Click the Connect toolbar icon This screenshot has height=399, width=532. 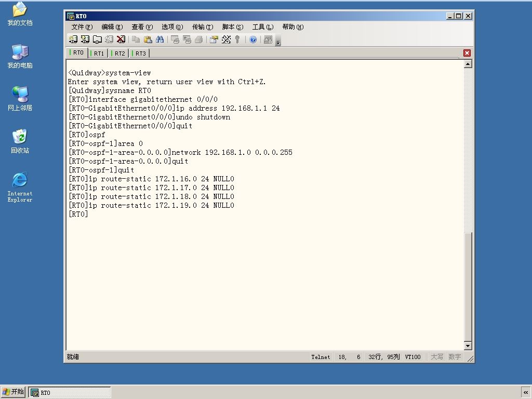pyautogui.click(x=73, y=39)
